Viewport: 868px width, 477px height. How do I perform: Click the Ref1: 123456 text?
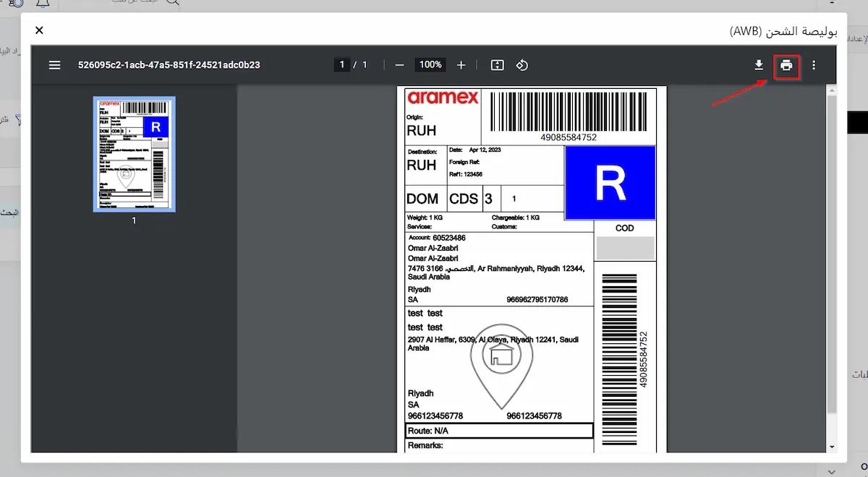(x=466, y=174)
